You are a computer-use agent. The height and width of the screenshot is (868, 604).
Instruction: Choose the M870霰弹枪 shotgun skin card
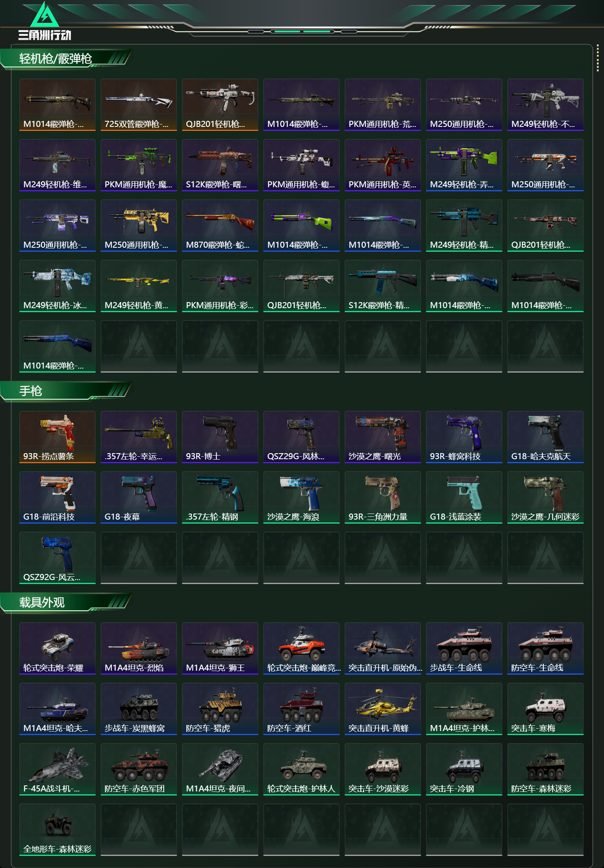pos(220,226)
